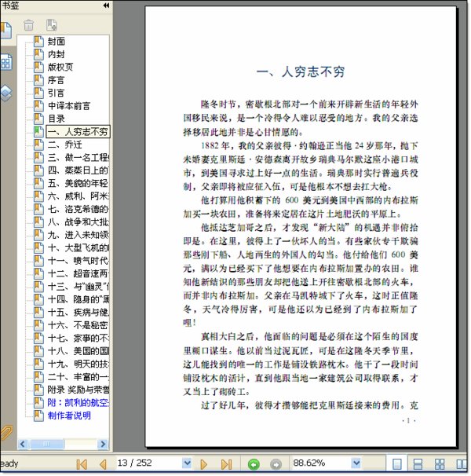Open the 目录 bookmark

point(57,119)
